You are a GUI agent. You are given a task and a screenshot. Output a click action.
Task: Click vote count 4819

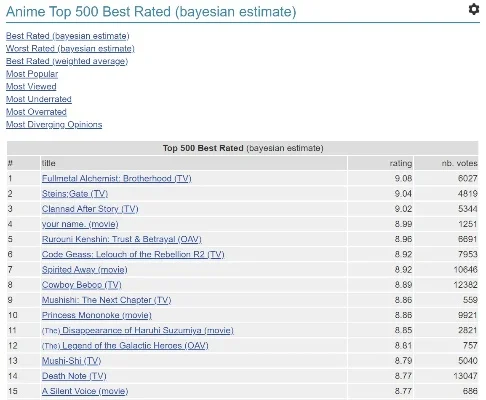pos(468,194)
